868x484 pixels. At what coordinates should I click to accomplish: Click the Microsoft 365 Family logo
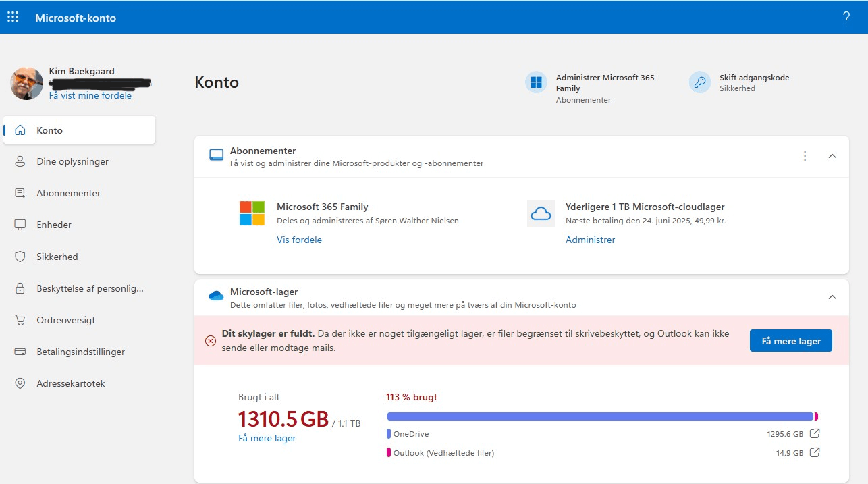click(252, 213)
